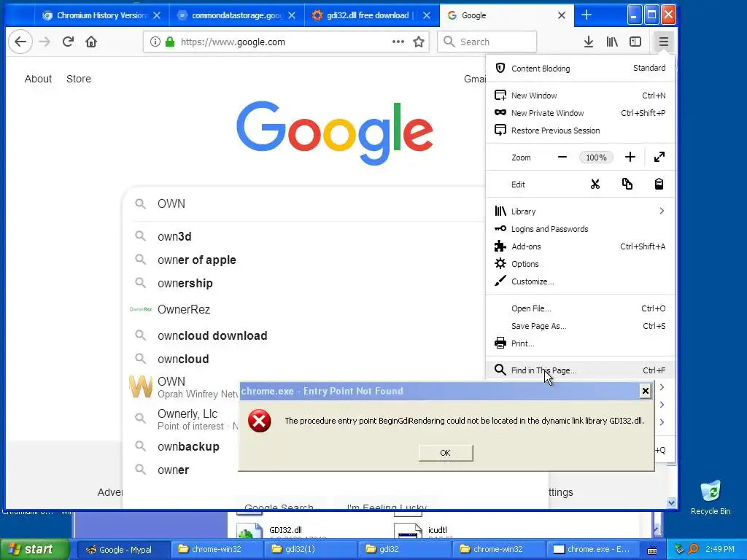
Task: Choose Open File... entry
Action: tap(580, 308)
